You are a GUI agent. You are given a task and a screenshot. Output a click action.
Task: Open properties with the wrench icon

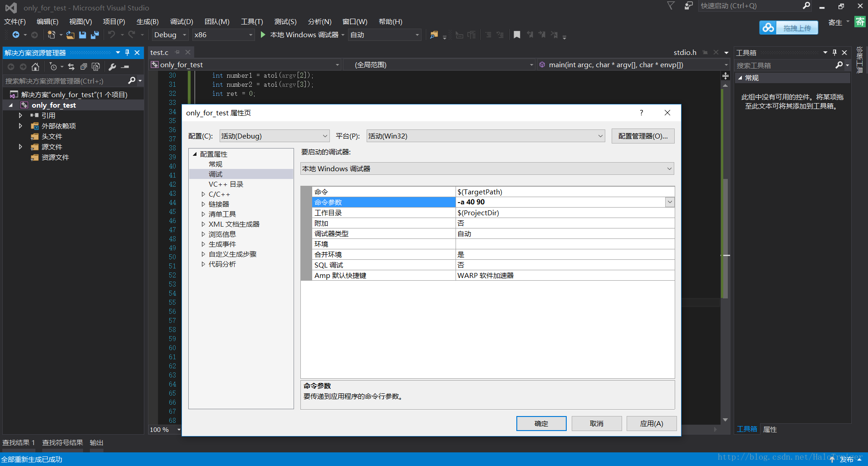coord(113,67)
